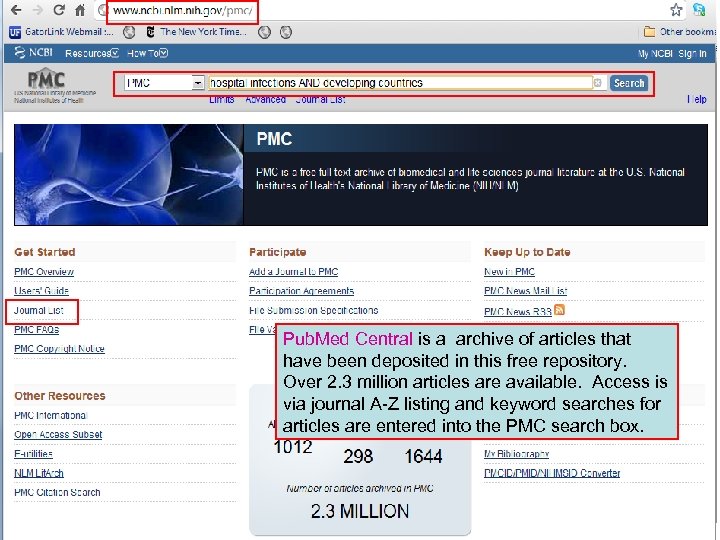Open PMC Citation Search link
Screen dimensions: 720x540
click(x=57, y=493)
